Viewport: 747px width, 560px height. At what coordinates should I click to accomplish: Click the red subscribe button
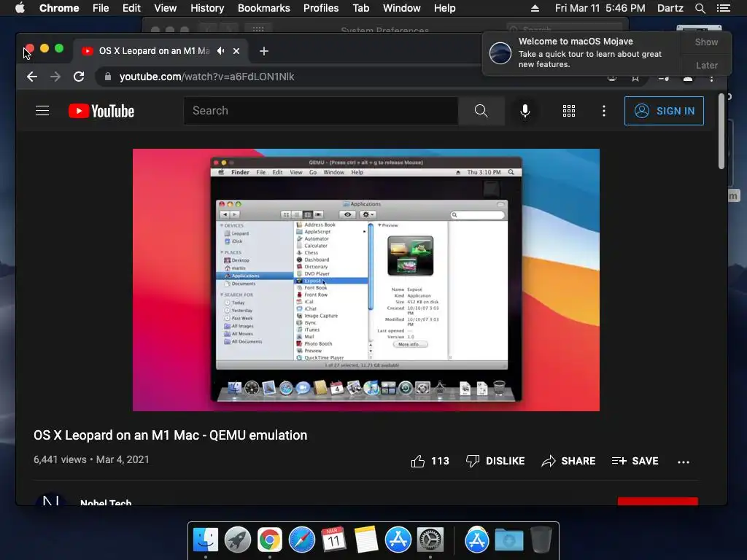658,501
